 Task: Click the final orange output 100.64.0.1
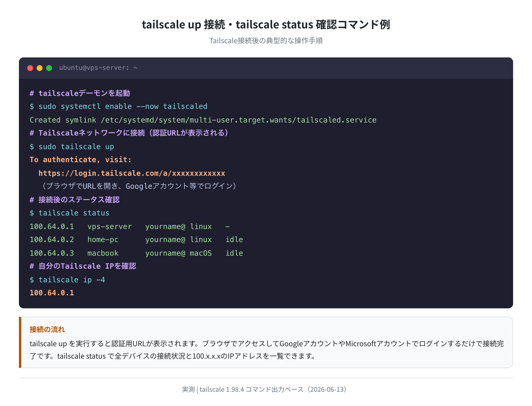(52, 293)
